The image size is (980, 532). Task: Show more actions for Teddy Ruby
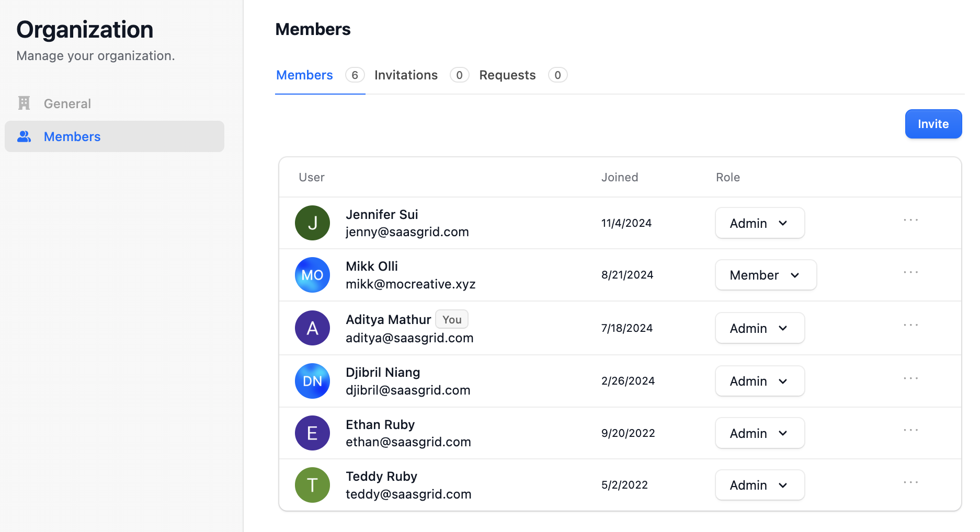pyautogui.click(x=910, y=483)
